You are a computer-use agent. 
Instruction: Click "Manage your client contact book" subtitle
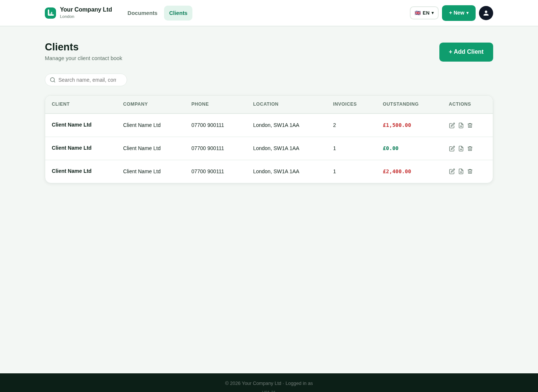tap(83, 58)
